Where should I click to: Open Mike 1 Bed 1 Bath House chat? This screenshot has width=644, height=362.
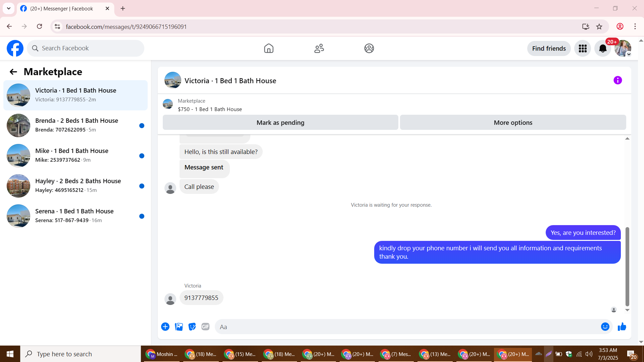point(76,155)
